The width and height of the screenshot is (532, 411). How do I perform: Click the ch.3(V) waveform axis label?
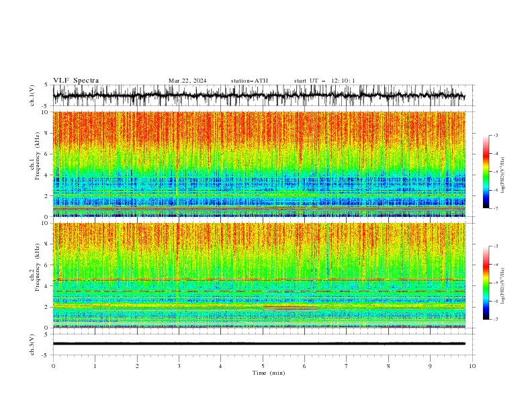point(32,345)
